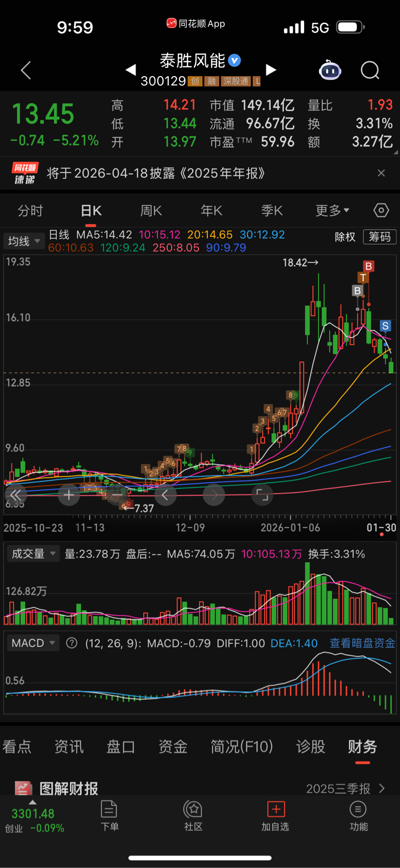Tap the 18.42 high price annotation
400x868 pixels.
click(x=300, y=263)
